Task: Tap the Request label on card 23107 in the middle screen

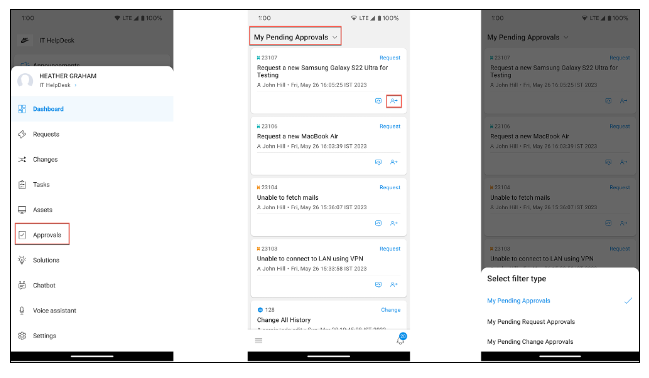Action: point(390,58)
